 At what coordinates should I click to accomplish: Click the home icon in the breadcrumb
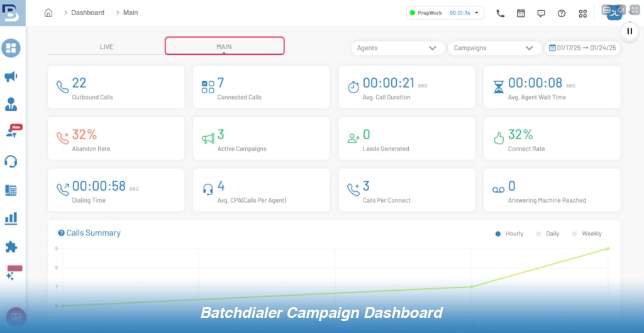(48, 13)
